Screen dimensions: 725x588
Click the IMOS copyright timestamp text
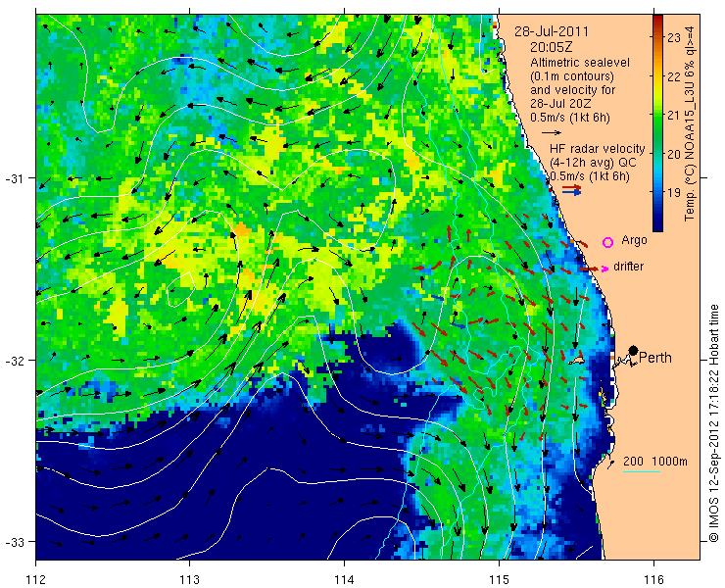[x=713, y=422]
